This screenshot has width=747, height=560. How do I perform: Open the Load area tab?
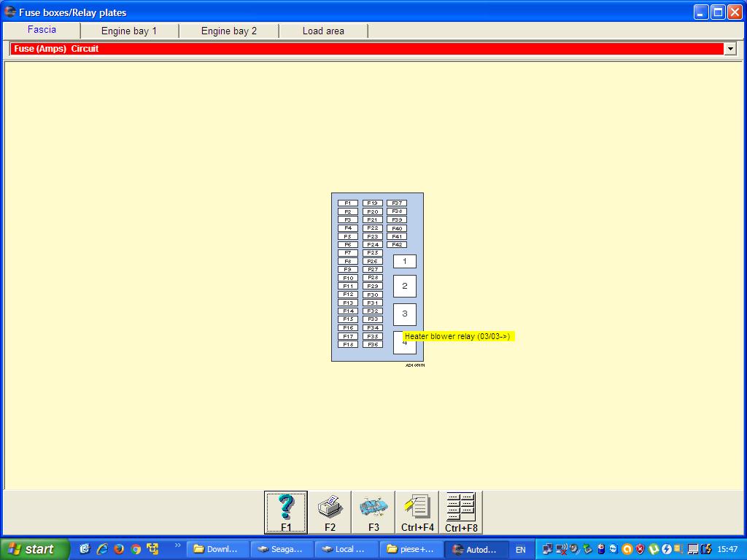323,31
